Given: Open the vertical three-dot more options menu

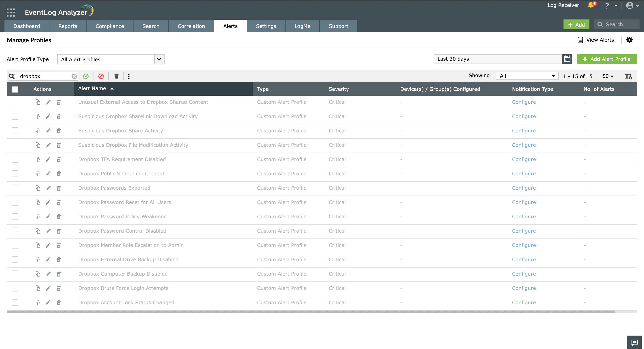Looking at the screenshot, I should pyautogui.click(x=129, y=76).
